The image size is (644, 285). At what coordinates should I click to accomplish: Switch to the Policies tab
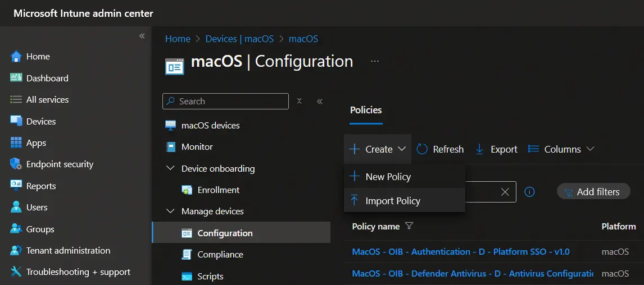pyautogui.click(x=366, y=110)
